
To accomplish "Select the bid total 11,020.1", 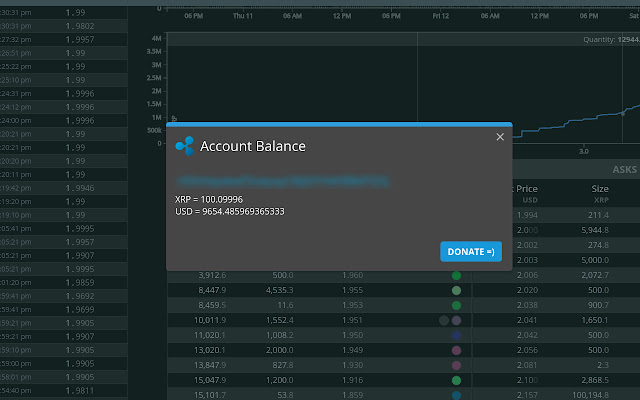I will click(210, 335).
